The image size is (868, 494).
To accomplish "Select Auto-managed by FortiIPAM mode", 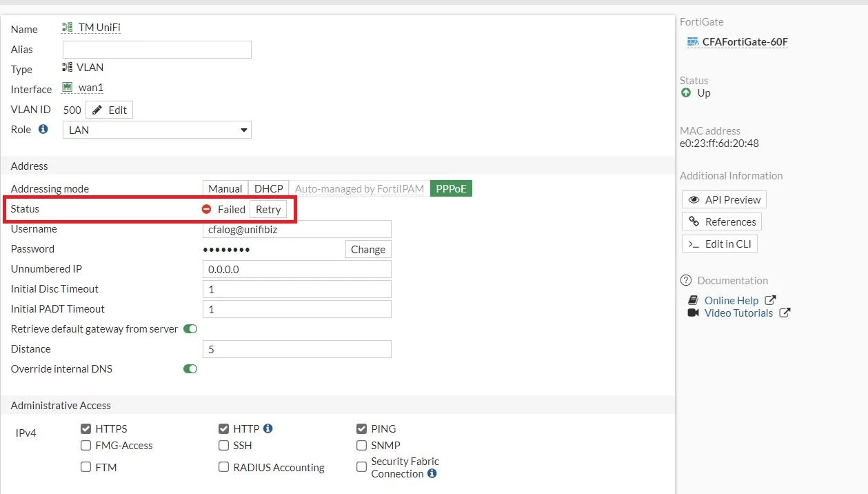I will pos(360,188).
